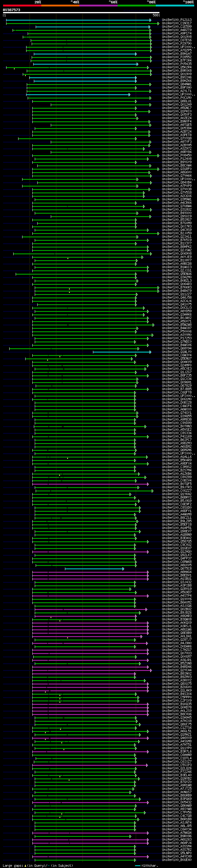Select label UniRef100_A5CYE3
The width and height of the screenshot is (197, 868).
pyautogui.click(x=177, y=369)
